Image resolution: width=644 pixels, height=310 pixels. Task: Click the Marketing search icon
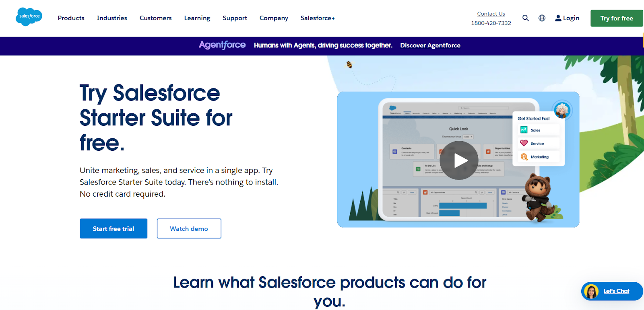coord(524,157)
